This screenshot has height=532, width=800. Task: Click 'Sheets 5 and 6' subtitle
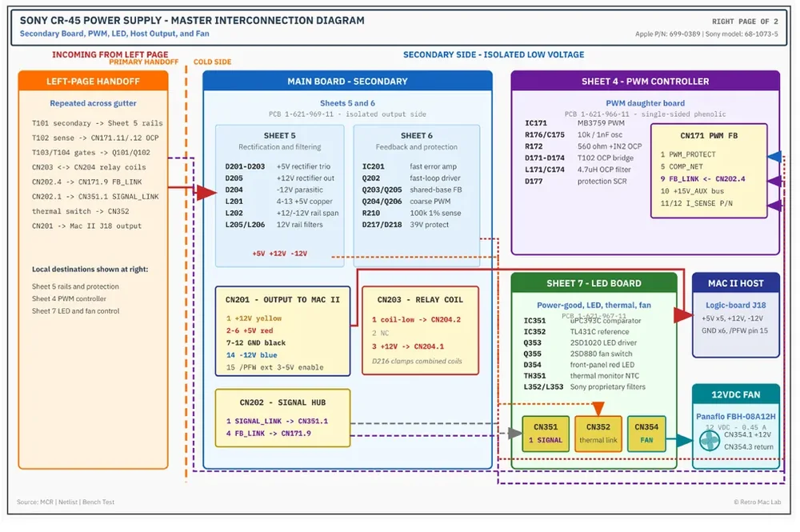(347, 103)
